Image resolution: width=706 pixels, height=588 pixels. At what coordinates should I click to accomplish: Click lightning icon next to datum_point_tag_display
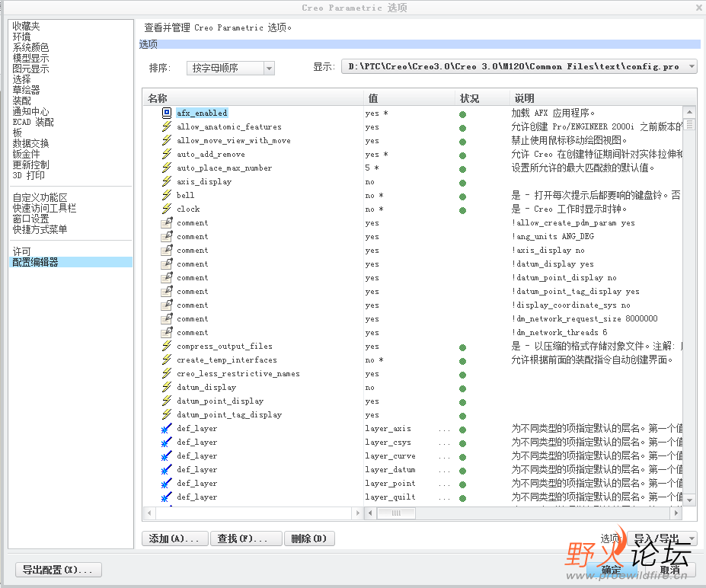pos(167,414)
